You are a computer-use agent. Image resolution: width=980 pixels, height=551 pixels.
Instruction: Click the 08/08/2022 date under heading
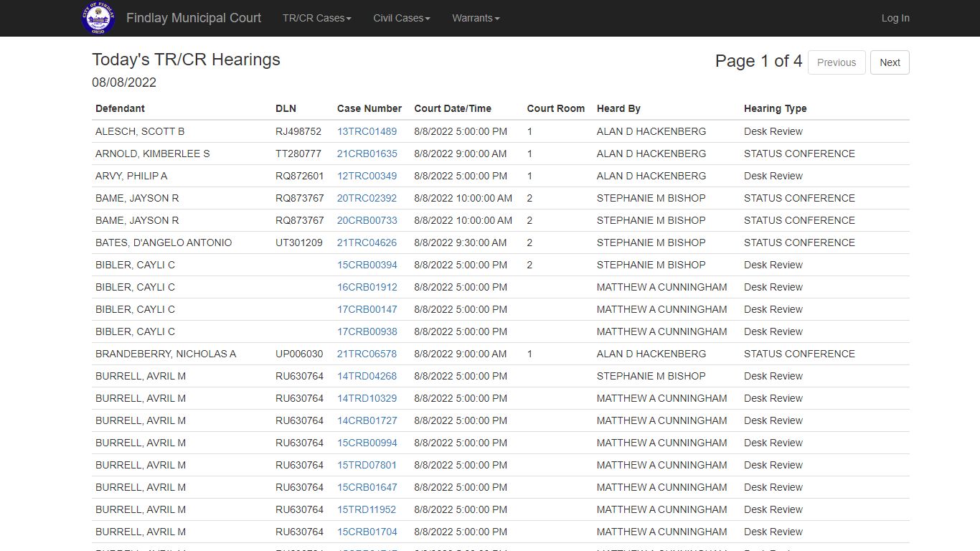[124, 83]
